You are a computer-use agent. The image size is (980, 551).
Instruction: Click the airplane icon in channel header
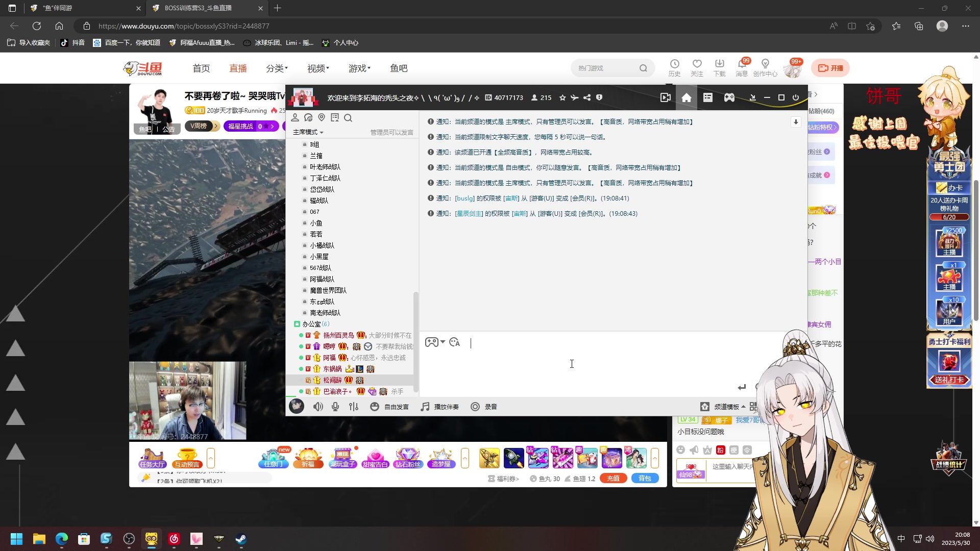coord(575,97)
